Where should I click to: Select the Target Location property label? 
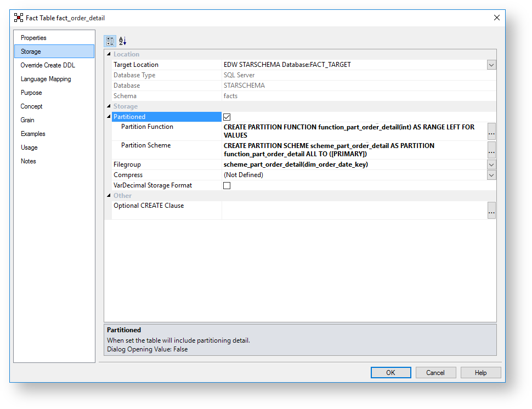136,65
